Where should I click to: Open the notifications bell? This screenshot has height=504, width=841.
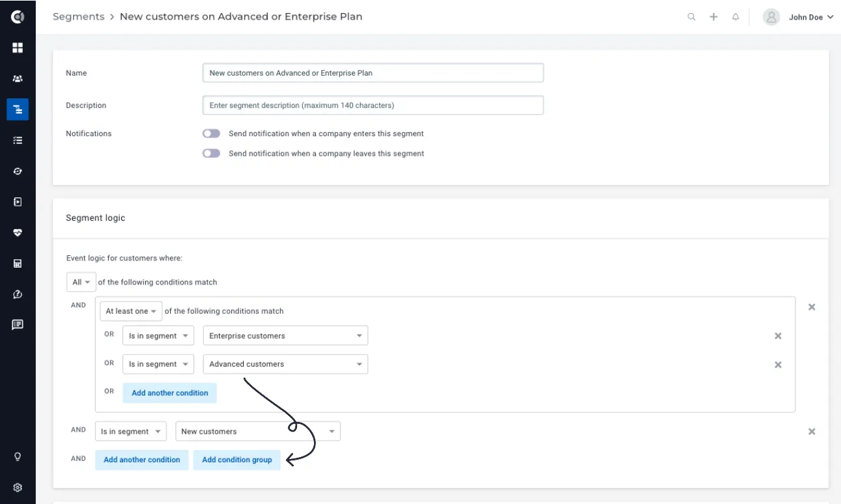736,17
